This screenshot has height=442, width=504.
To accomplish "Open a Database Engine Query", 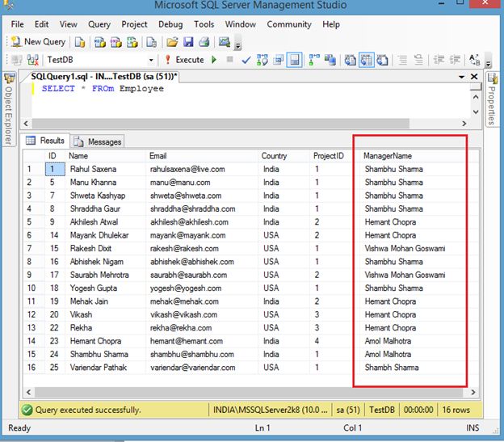I will point(80,42).
